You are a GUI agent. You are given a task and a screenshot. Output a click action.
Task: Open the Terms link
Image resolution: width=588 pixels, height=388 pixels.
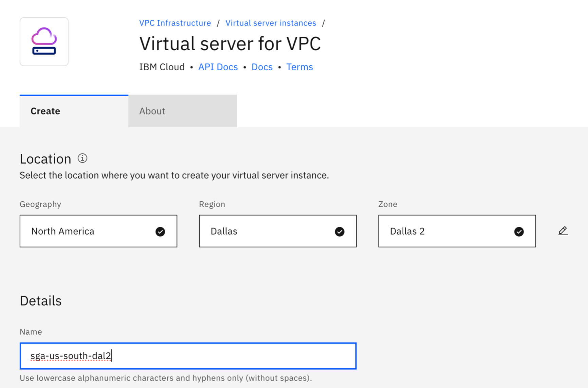point(299,67)
